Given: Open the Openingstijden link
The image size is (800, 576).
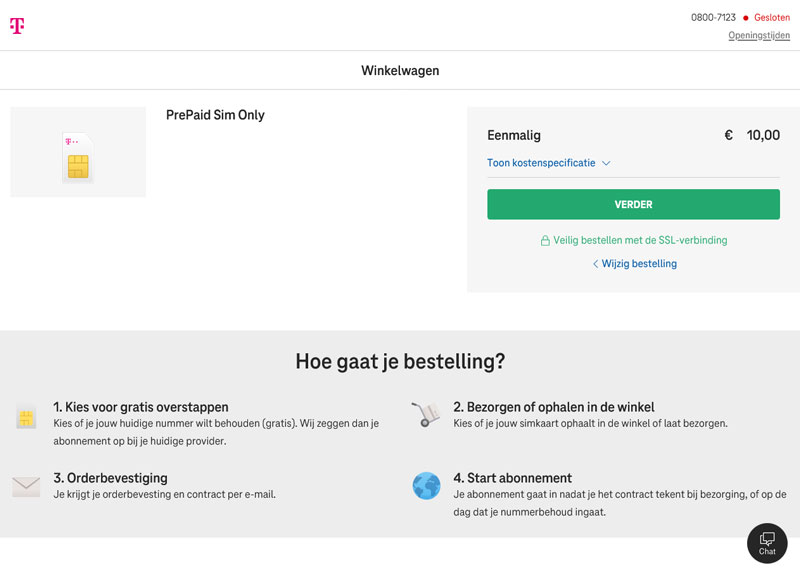Looking at the screenshot, I should (x=759, y=35).
